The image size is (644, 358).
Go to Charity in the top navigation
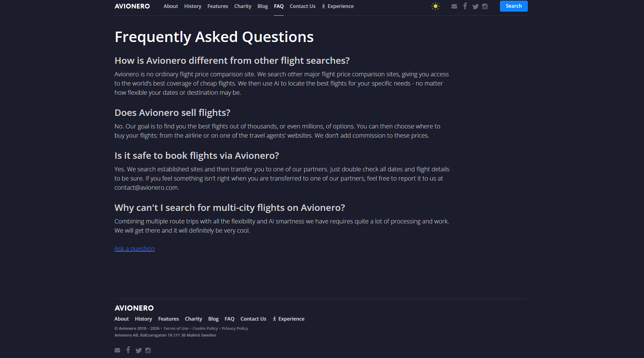click(x=243, y=6)
